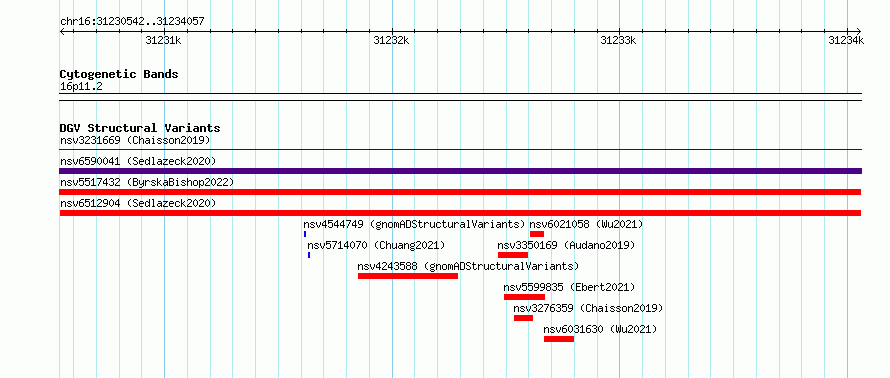Click the long red nsv4243588 variant bar
The width and height of the screenshot is (890, 378).
(408, 276)
